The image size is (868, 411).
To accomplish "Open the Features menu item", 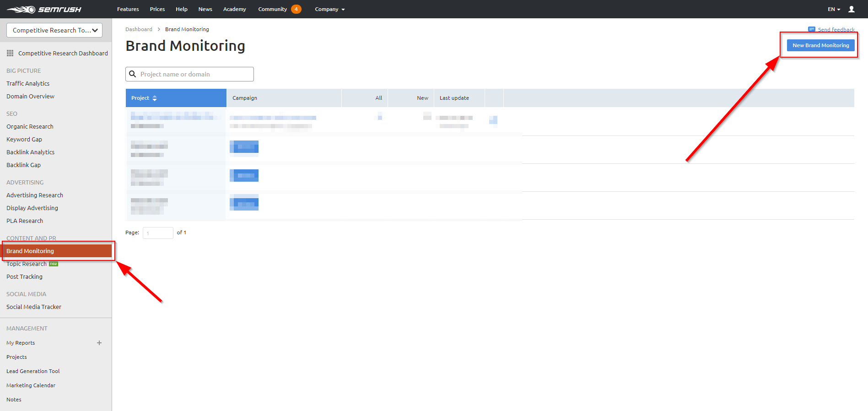I will [128, 9].
